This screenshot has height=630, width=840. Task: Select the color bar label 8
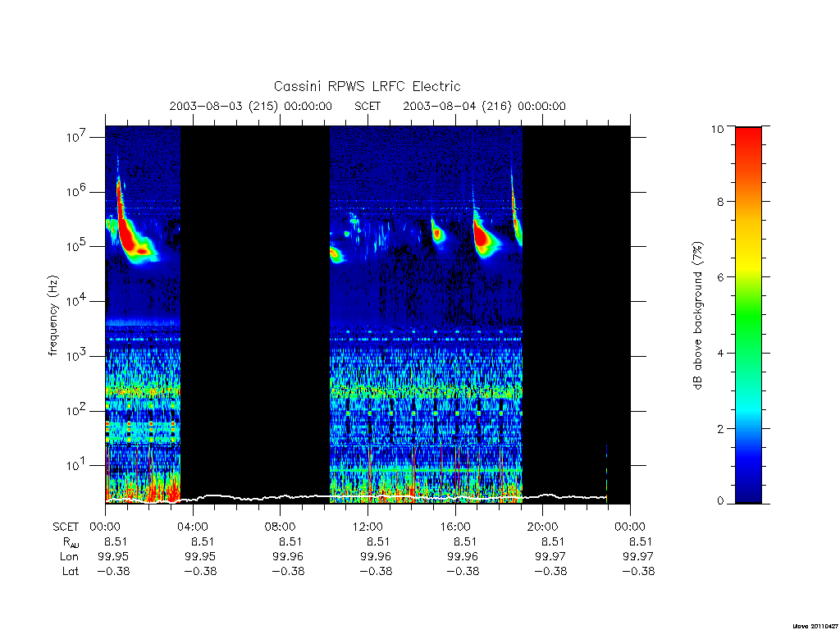720,202
